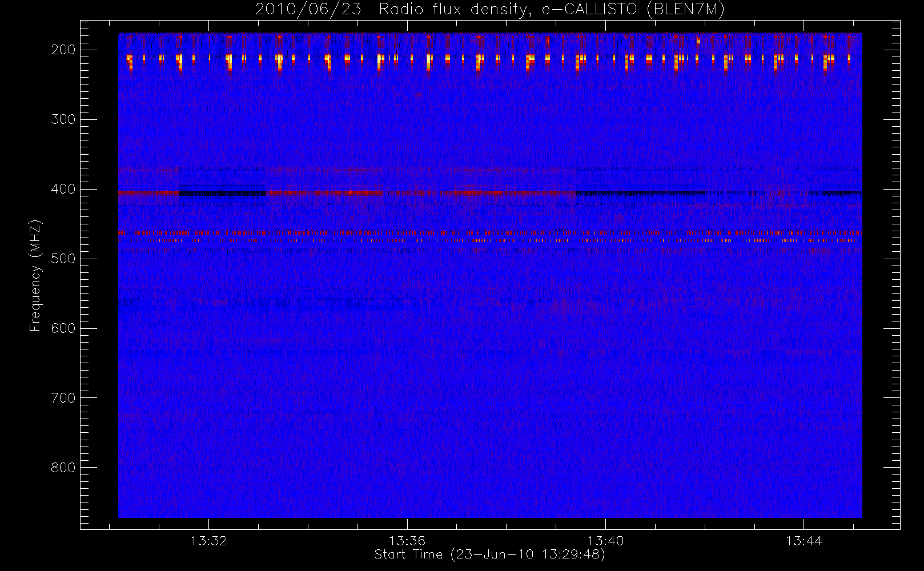Screen dimensions: 924x571
Task: Click the 13:40 time tick label
Action: [605, 540]
